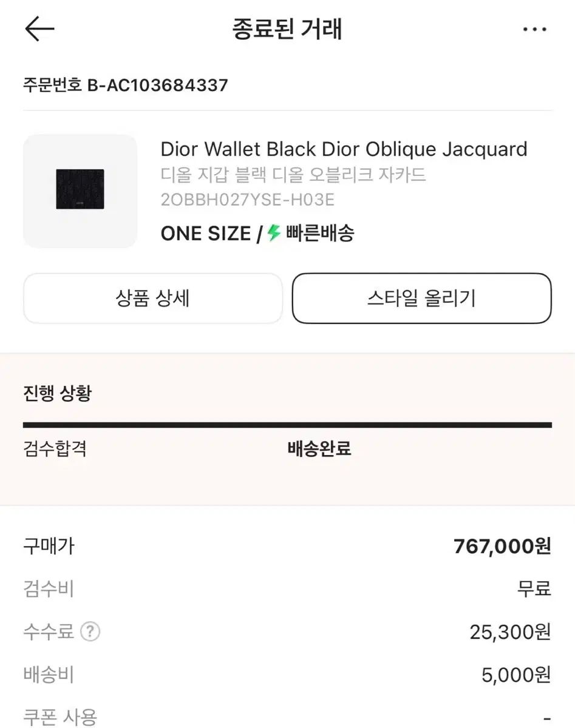Click the 상품 상세 button
575x728 pixels.
[153, 298]
